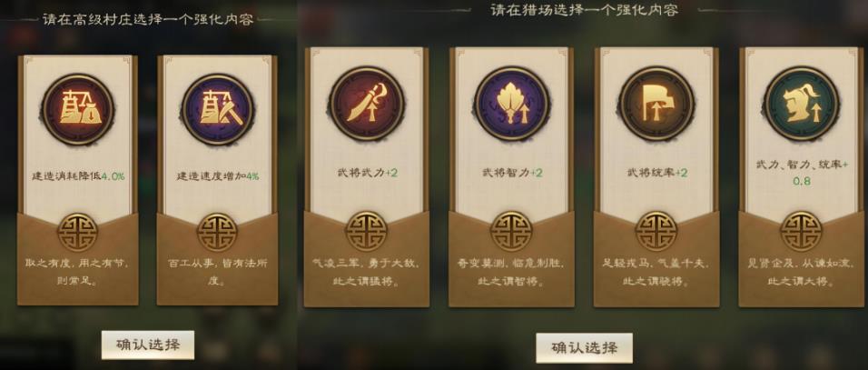Click the gold seal under 武将智力+2
The image size is (868, 370).
511,232
